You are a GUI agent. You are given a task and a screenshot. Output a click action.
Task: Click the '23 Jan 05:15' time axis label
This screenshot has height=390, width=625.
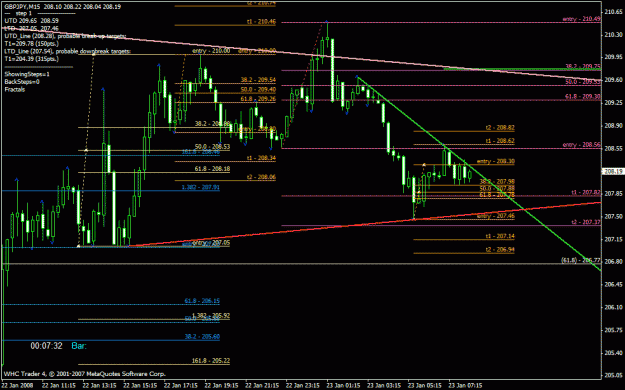click(425, 386)
